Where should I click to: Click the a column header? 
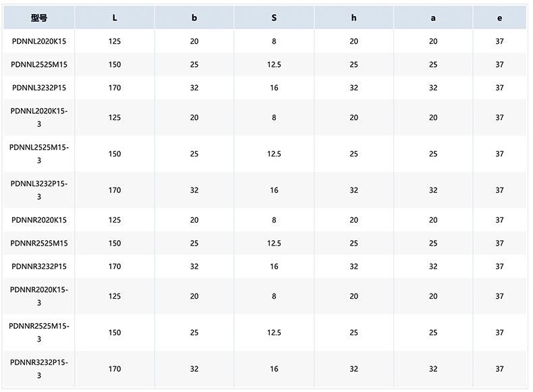(x=433, y=18)
